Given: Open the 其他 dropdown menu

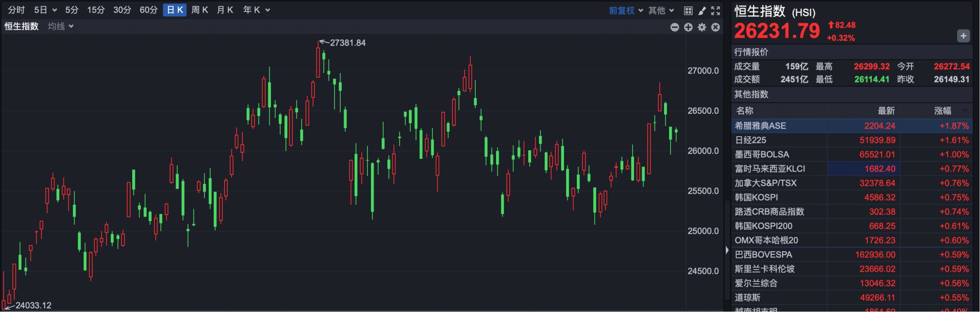Looking at the screenshot, I should (661, 10).
